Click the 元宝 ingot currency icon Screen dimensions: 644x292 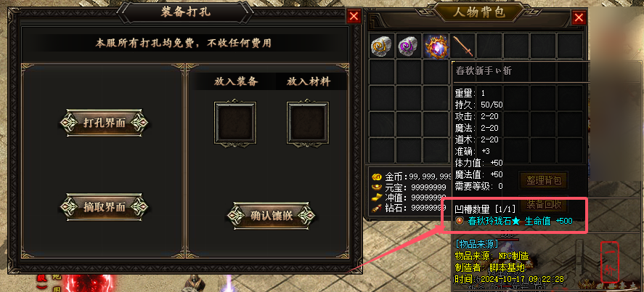377,187
